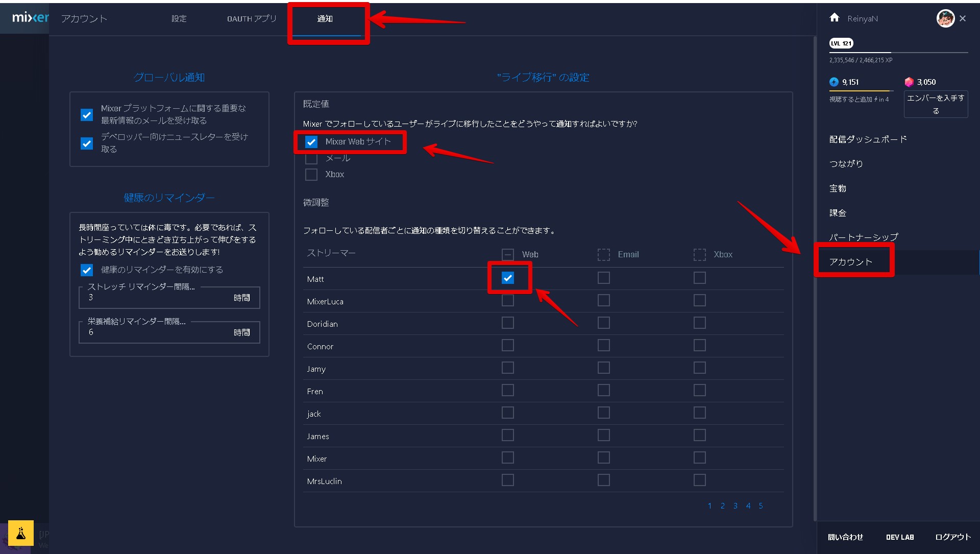Click the XP progress bar
Viewport: 980px width, 554px height.
(x=898, y=53)
